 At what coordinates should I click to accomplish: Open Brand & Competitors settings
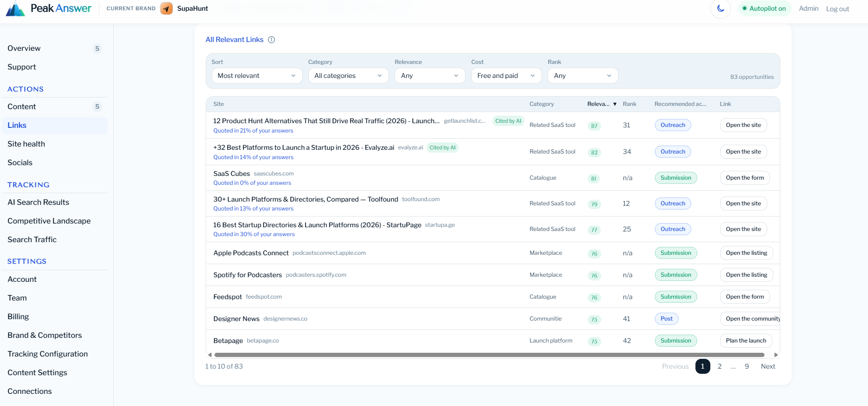(55, 336)
